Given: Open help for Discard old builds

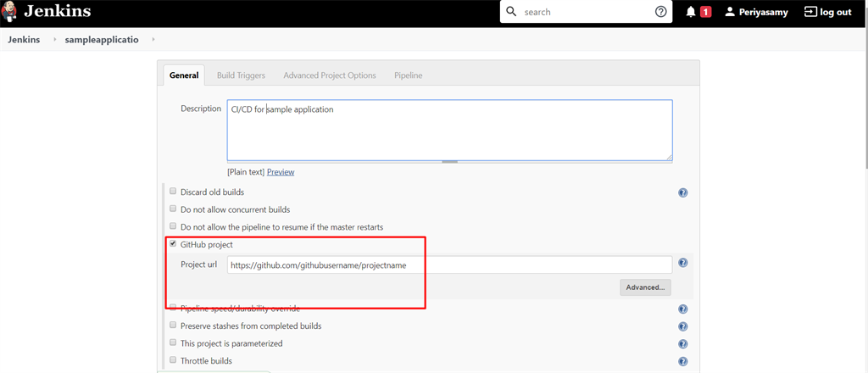Looking at the screenshot, I should (682, 192).
